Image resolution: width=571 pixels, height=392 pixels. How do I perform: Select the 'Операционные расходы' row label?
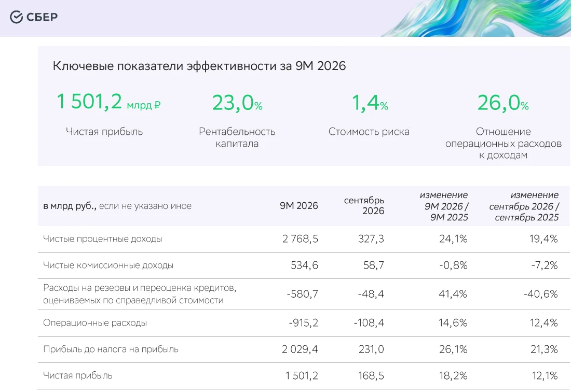coord(95,323)
